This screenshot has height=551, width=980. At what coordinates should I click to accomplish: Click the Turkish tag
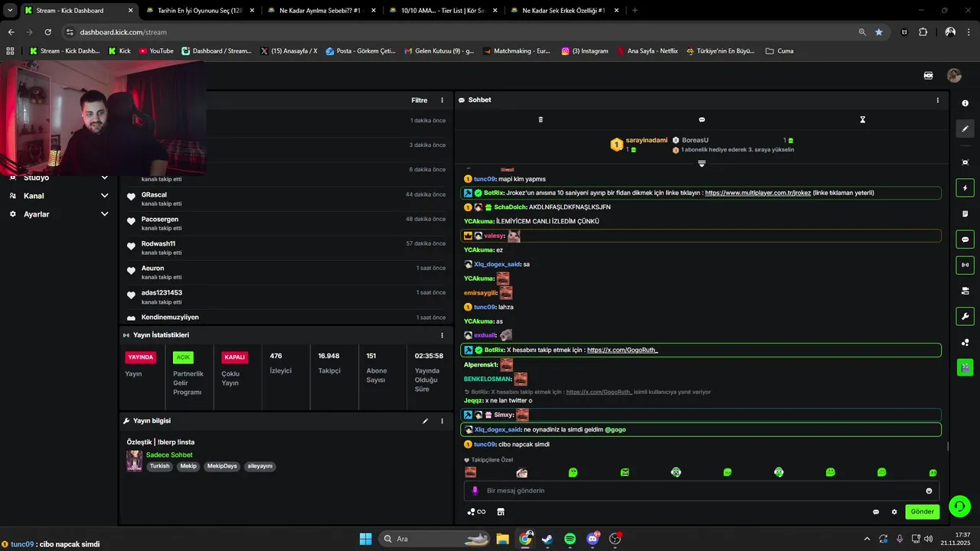159,466
